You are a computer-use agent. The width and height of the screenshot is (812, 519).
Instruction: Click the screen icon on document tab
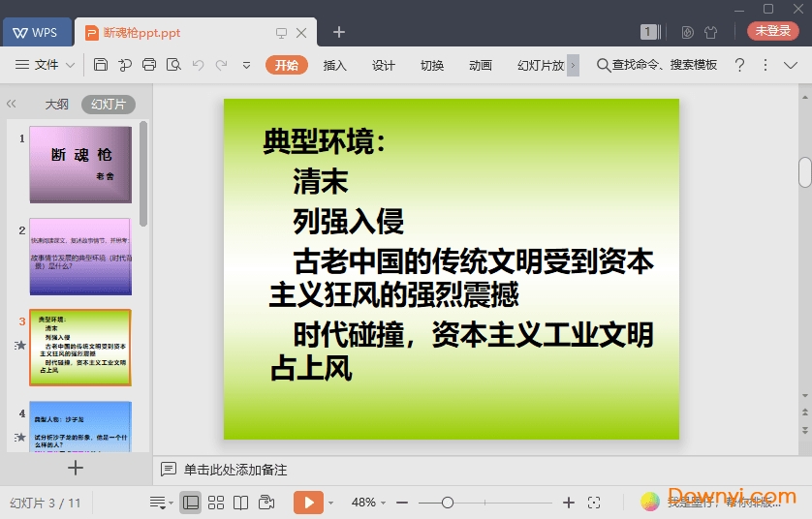pyautogui.click(x=281, y=33)
